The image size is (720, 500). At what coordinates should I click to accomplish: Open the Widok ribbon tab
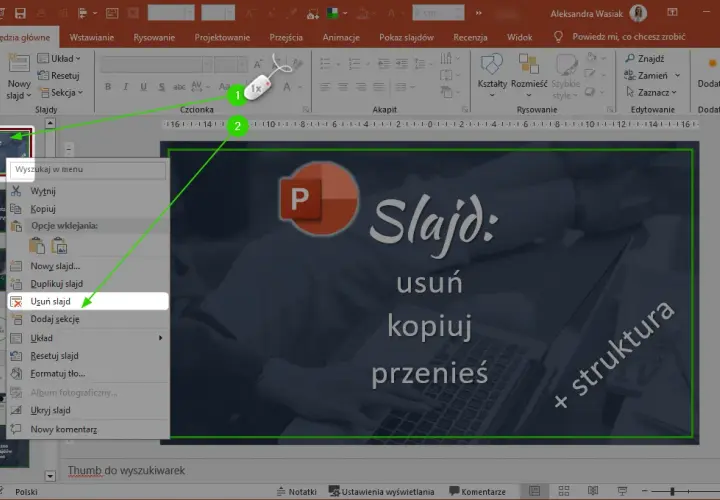519,37
